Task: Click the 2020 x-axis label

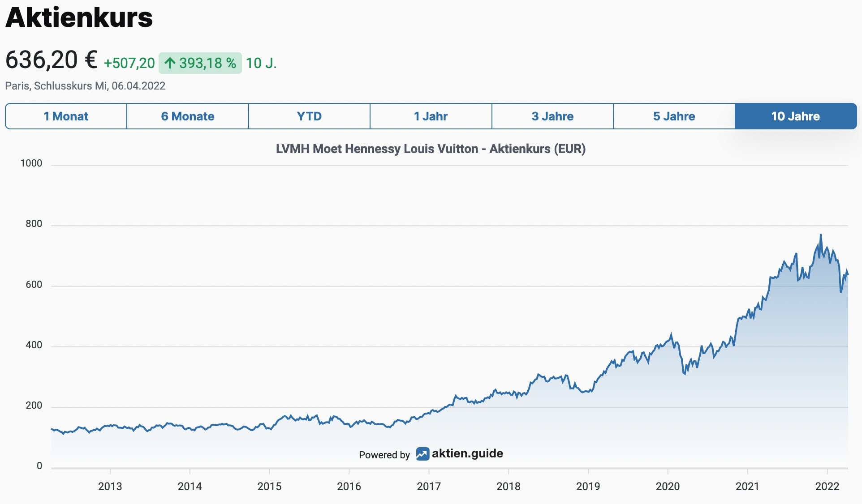Action: point(668,487)
